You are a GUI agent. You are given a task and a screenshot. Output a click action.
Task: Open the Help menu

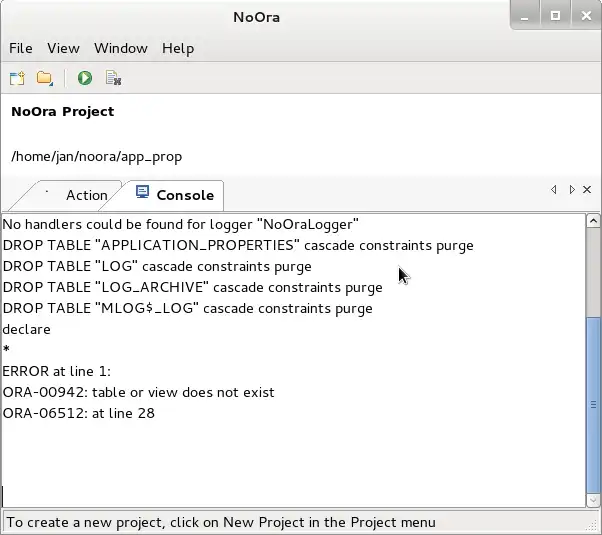(x=178, y=48)
